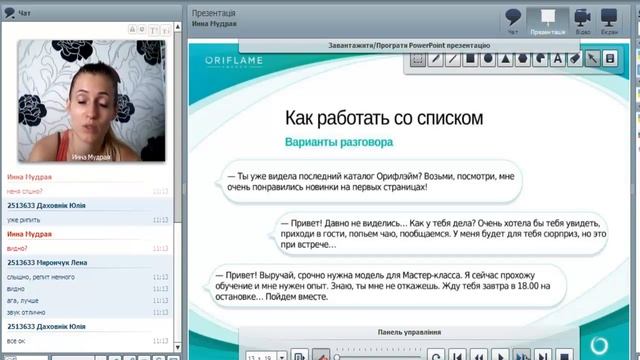Click the eraser clear-board tool

[610, 59]
